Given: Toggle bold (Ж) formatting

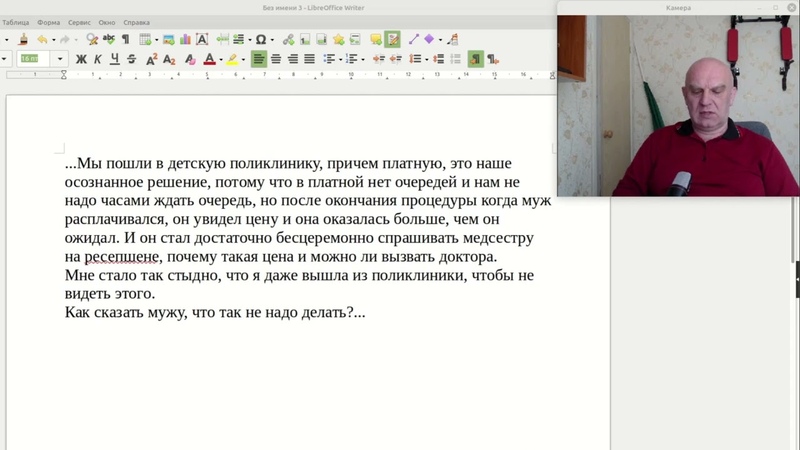Looking at the screenshot, I should click(x=81, y=59).
